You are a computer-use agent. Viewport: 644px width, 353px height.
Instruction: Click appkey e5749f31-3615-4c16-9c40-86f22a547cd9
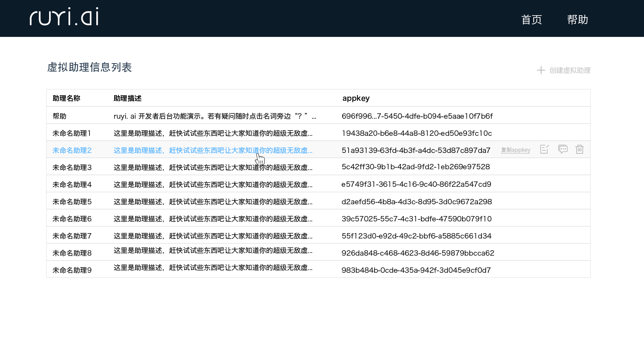click(416, 184)
